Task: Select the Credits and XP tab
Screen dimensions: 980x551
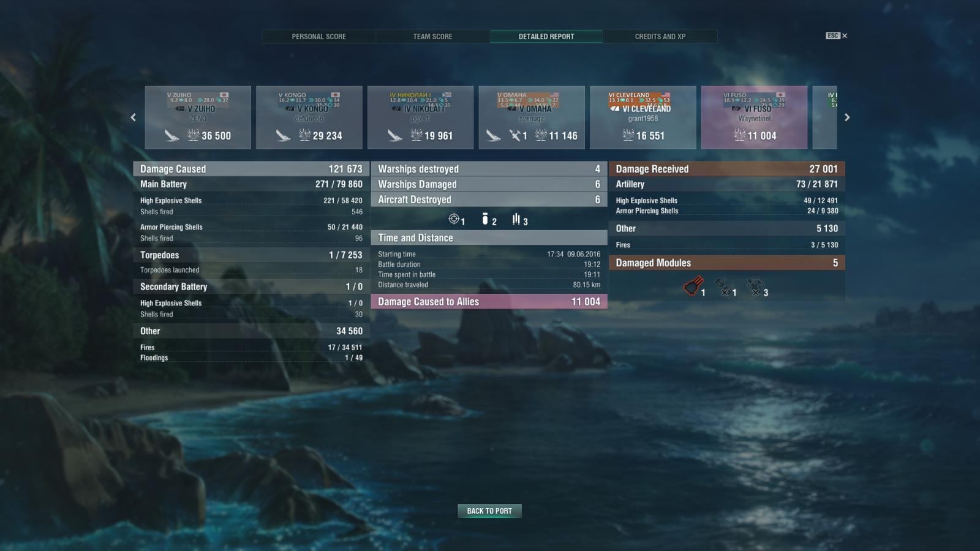Action: pyautogui.click(x=660, y=37)
